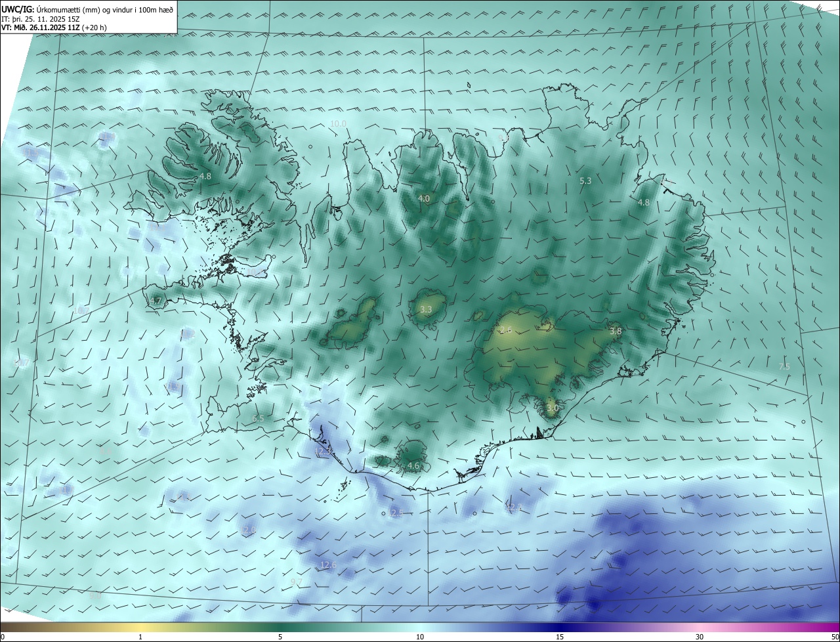Select the 'IT: þri. 25. 11. 2025 15Z' initialization time line
Image resolution: width=840 pixels, height=642 pixels.
pyautogui.click(x=40, y=19)
